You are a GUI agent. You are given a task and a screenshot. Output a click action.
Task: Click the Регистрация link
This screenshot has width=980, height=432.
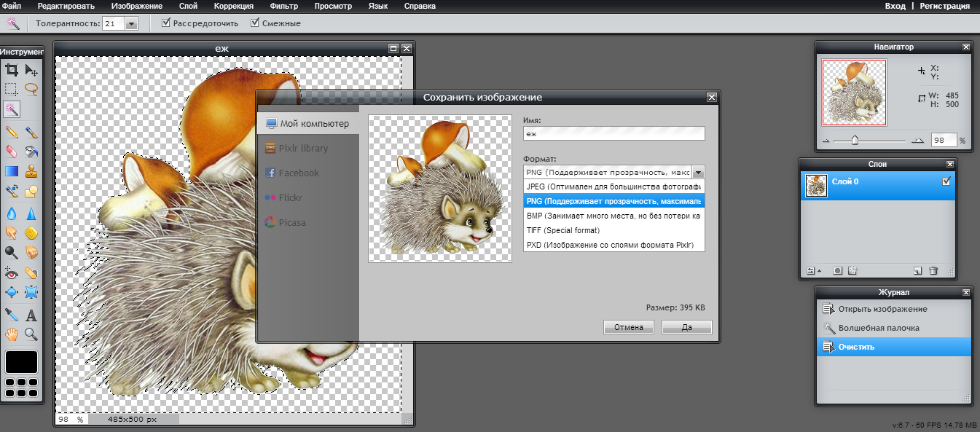(945, 6)
